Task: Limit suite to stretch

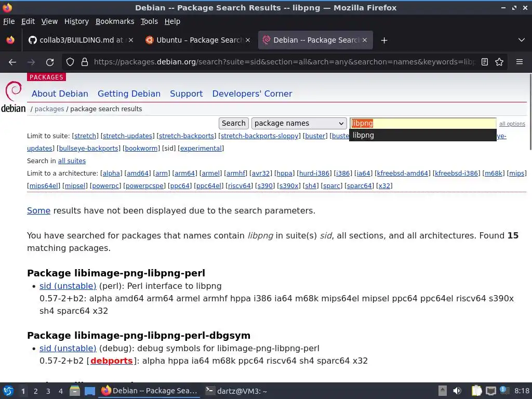Action: point(85,136)
